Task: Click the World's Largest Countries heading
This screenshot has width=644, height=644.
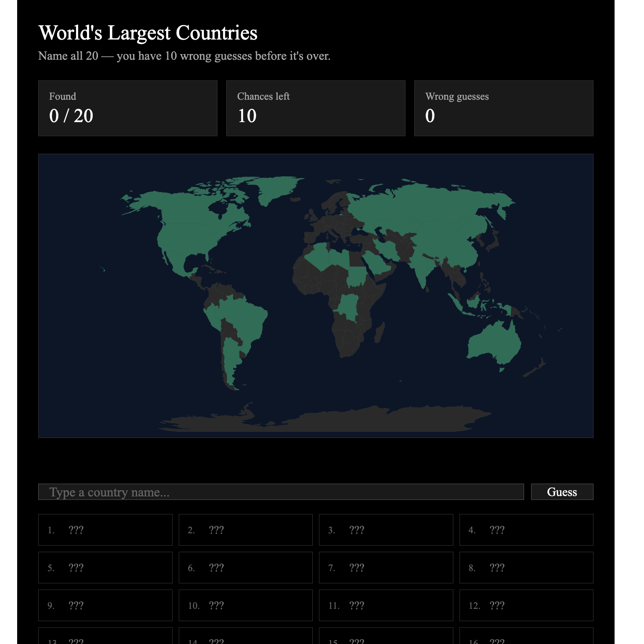Action: 148,33
